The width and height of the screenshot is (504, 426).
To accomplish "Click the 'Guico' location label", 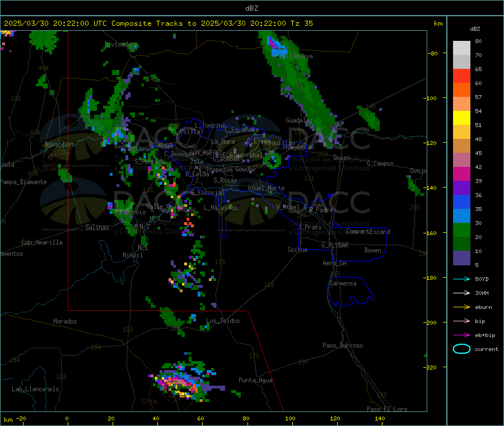I will pyautogui.click(x=342, y=157).
